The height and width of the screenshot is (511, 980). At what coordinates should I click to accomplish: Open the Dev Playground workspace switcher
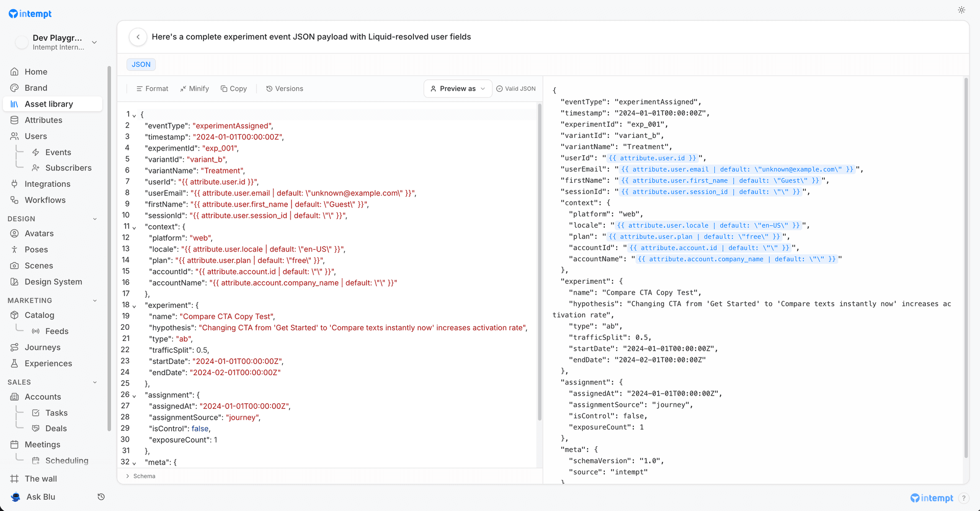[x=56, y=42]
